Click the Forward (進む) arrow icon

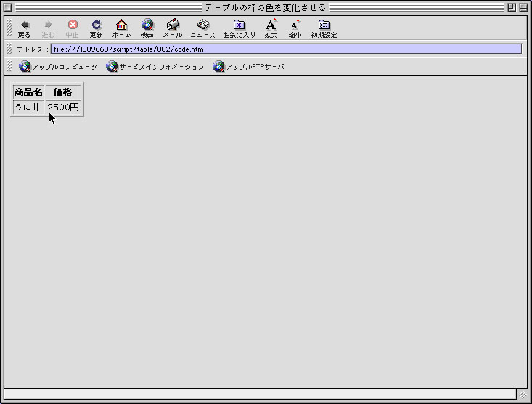pos(48,25)
